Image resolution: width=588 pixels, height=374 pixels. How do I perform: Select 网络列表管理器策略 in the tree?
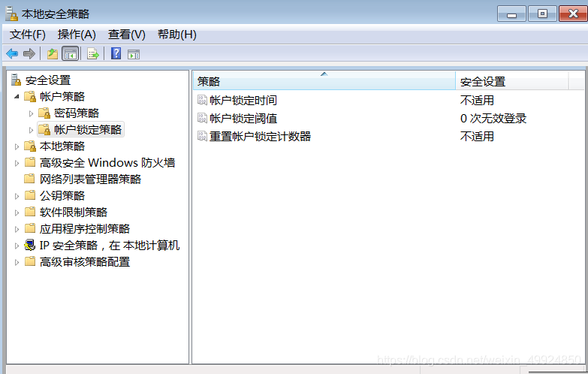click(90, 179)
